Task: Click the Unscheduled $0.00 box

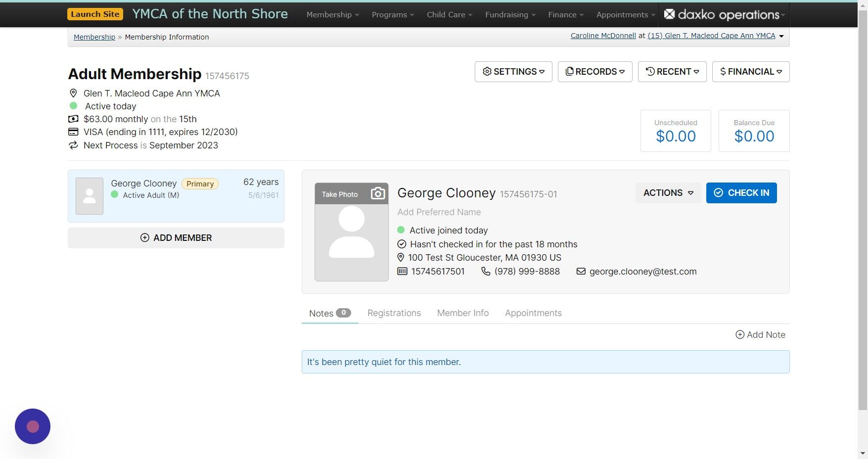Action: click(x=676, y=131)
